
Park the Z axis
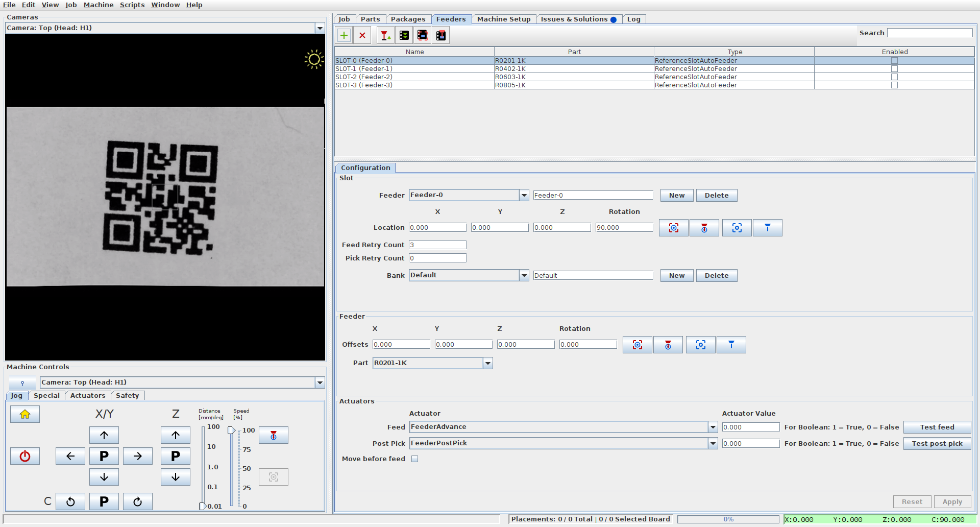coord(176,456)
